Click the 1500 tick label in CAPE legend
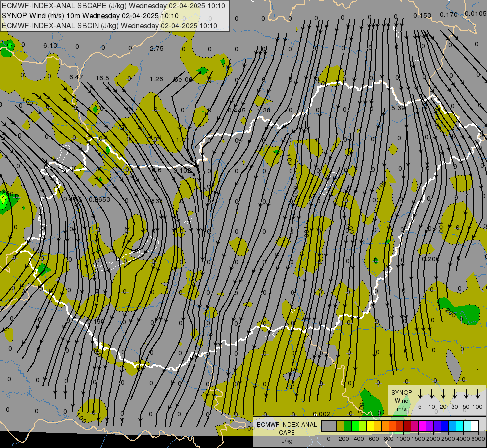Image resolution: width=487 pixels, height=448 pixels. pos(418,439)
